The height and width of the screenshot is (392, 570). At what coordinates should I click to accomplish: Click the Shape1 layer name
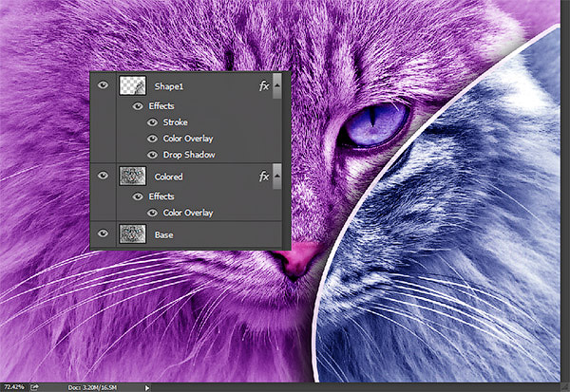169,86
